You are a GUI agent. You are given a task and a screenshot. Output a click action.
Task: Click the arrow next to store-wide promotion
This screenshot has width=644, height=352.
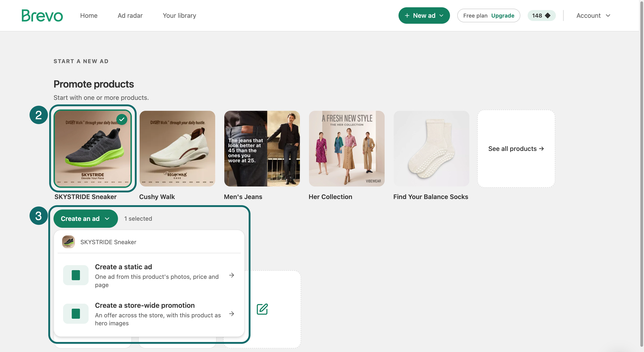[x=232, y=314]
